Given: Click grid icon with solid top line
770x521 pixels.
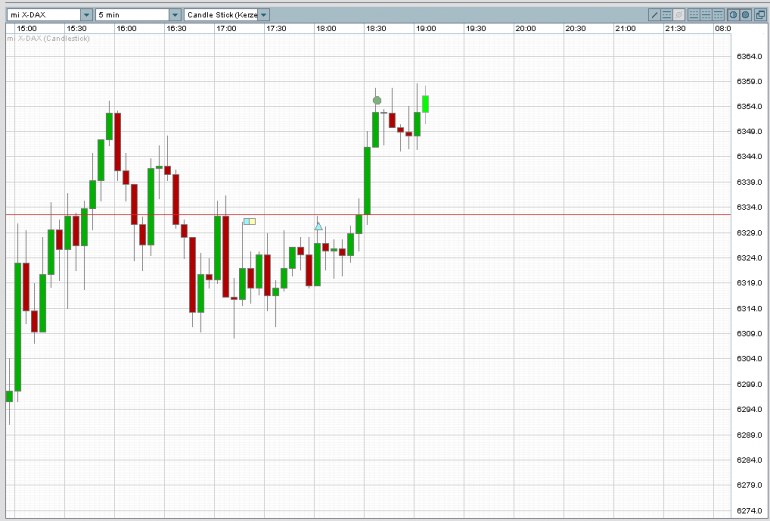Looking at the screenshot, I should click(718, 15).
